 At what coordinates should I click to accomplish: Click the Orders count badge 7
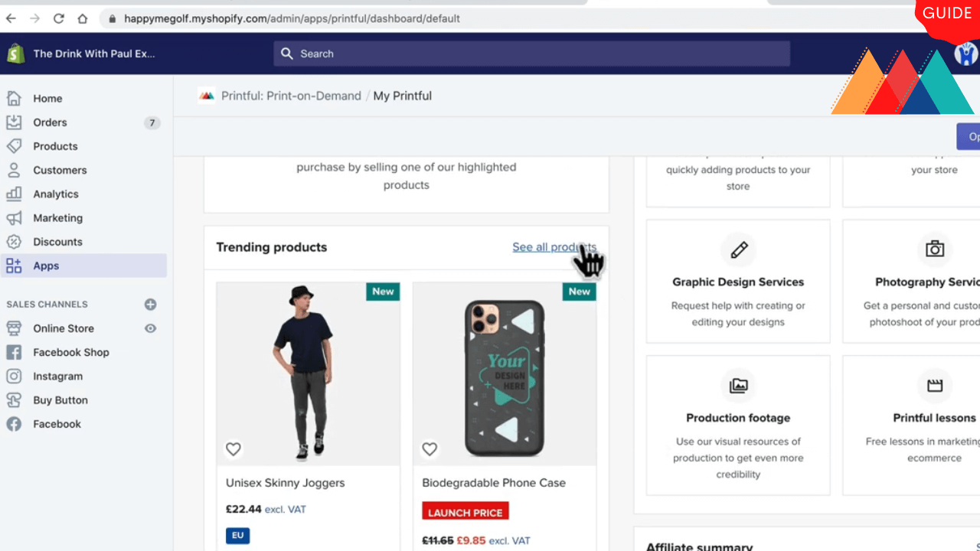(152, 122)
